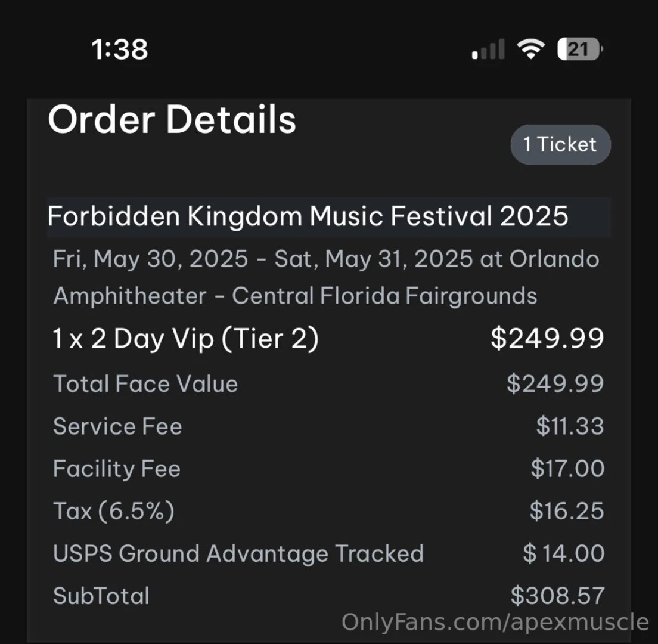Image resolution: width=658 pixels, height=644 pixels.
Task: Select USPS Ground Advantage Tracked shipping row
Action: 238,553
